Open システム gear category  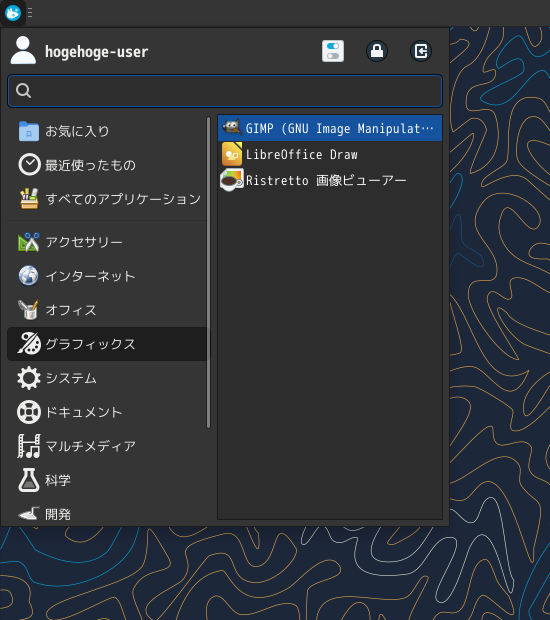(107, 378)
